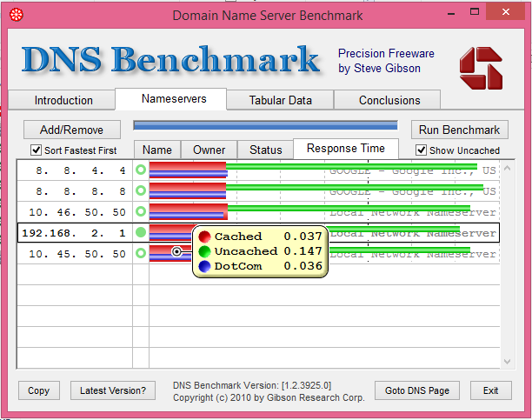532x420 pixels.
Task: Select the Owner sub-tab
Action: [x=209, y=150]
